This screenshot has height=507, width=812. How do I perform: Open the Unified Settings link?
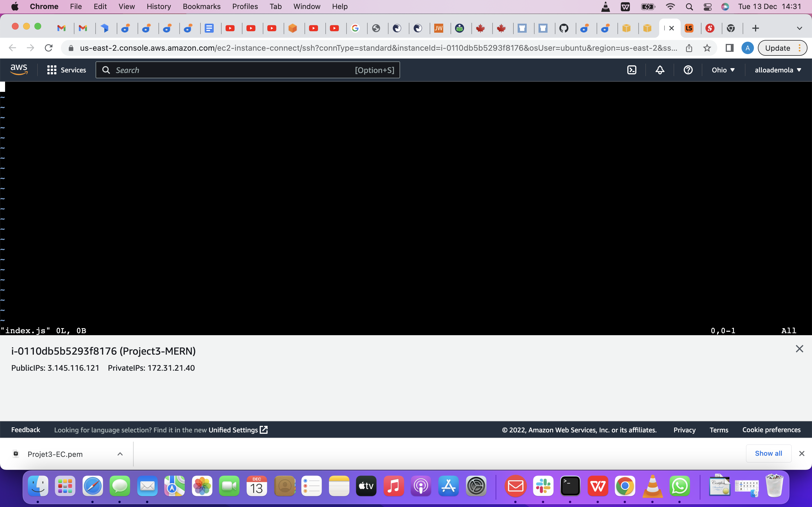234,430
